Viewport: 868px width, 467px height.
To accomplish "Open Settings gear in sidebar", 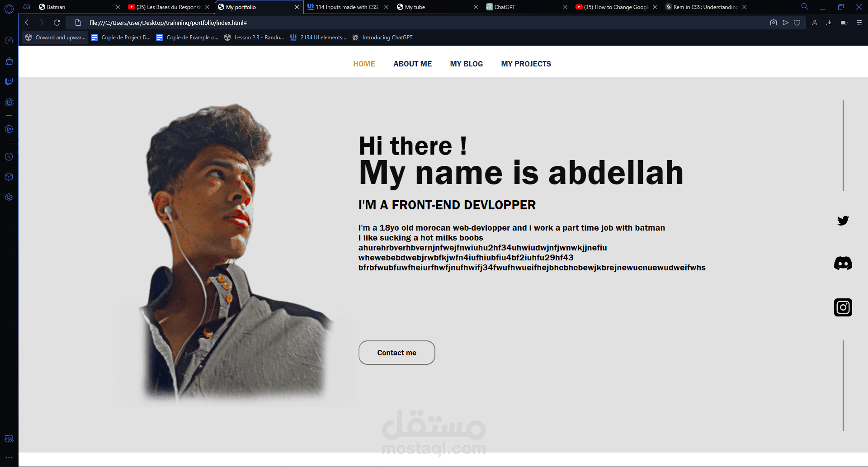I will 9,198.
